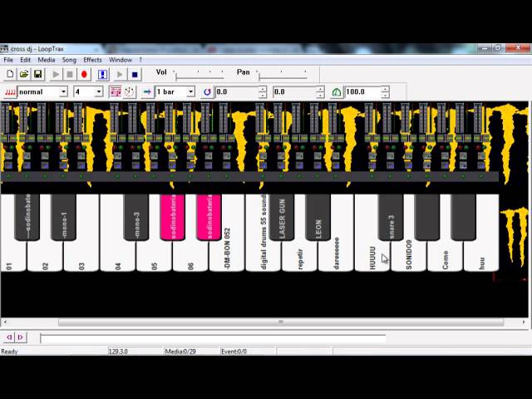Open the File menu
This screenshot has height=399, width=532.
point(8,60)
